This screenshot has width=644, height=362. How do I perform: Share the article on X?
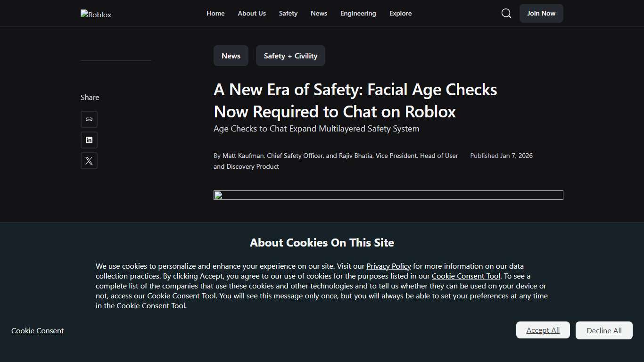tap(89, 161)
